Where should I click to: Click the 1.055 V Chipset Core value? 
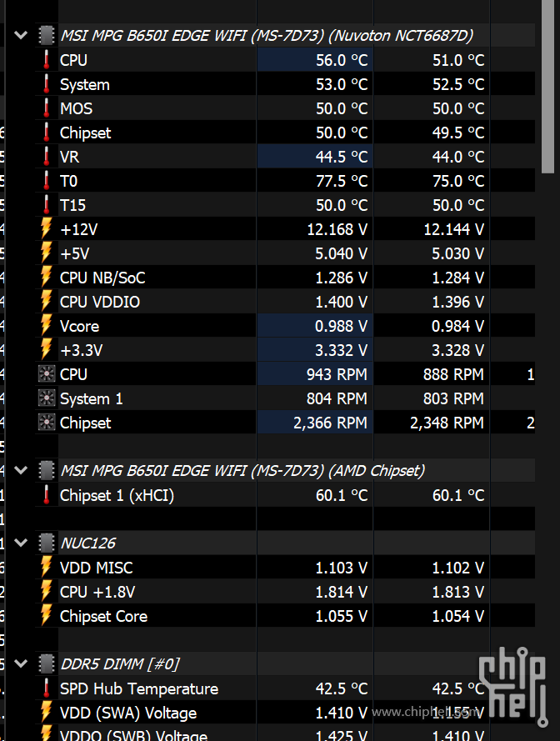(x=341, y=616)
